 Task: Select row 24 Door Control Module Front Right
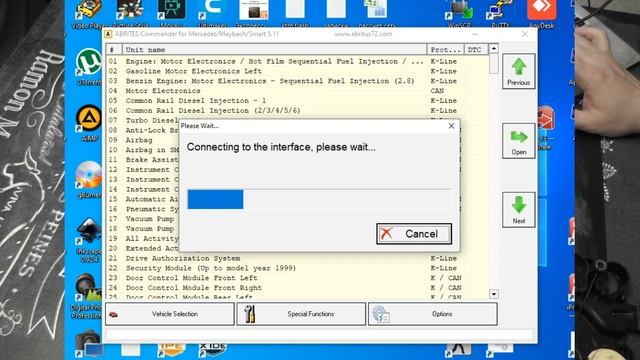click(x=297, y=288)
